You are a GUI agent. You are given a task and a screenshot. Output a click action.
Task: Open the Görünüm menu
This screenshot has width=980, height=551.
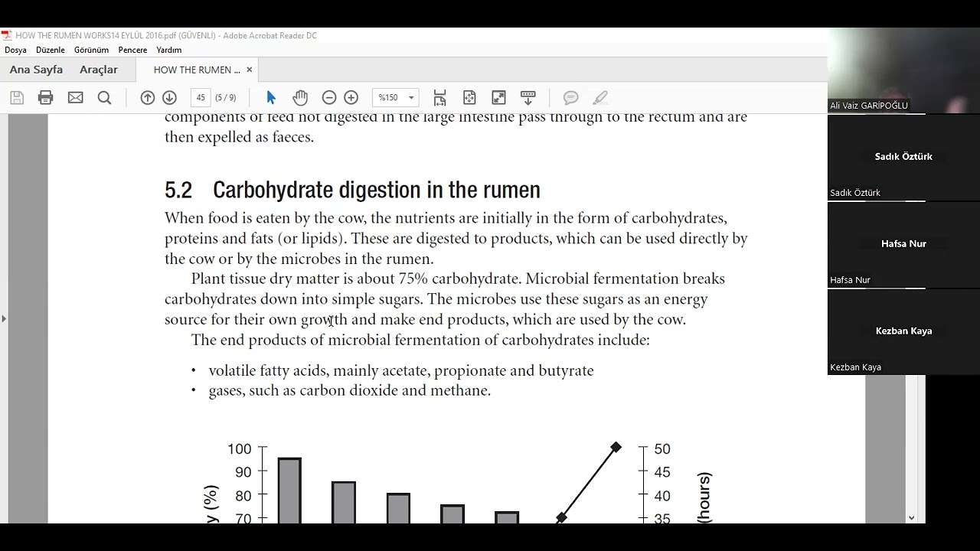(x=91, y=50)
